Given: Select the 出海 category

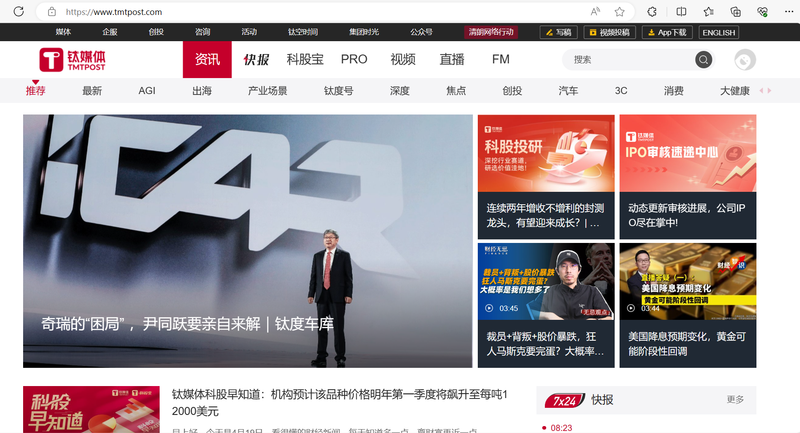Looking at the screenshot, I should click(202, 91).
